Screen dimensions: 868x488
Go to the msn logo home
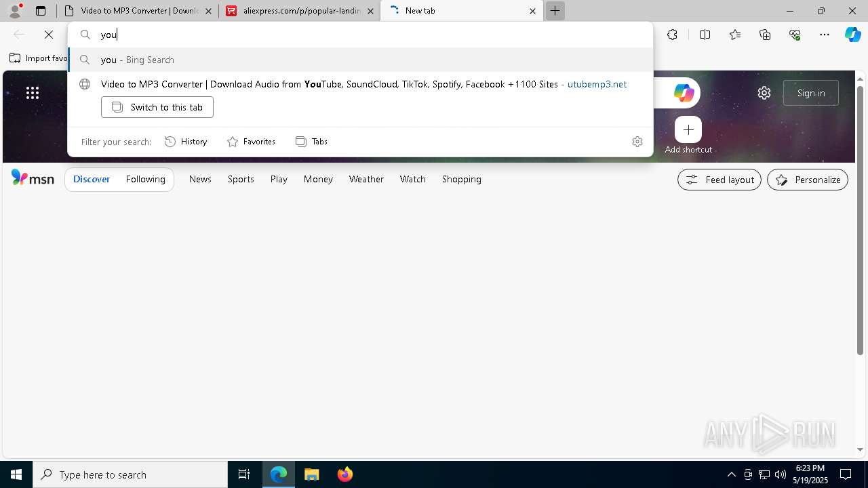pyautogui.click(x=33, y=178)
